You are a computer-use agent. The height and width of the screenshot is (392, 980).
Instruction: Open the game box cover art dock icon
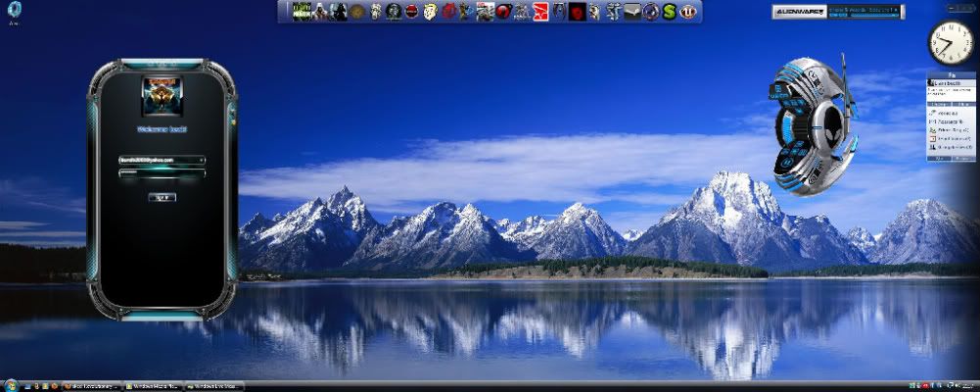pos(486,11)
